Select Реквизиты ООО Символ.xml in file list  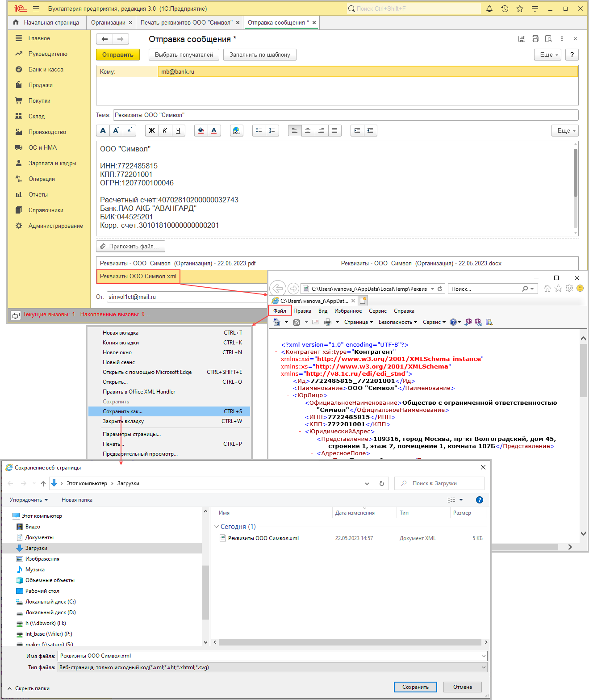(263, 538)
